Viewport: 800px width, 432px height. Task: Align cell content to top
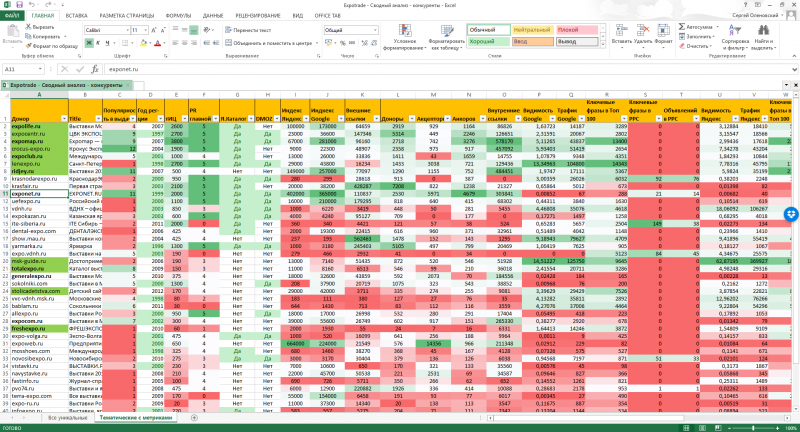point(175,30)
